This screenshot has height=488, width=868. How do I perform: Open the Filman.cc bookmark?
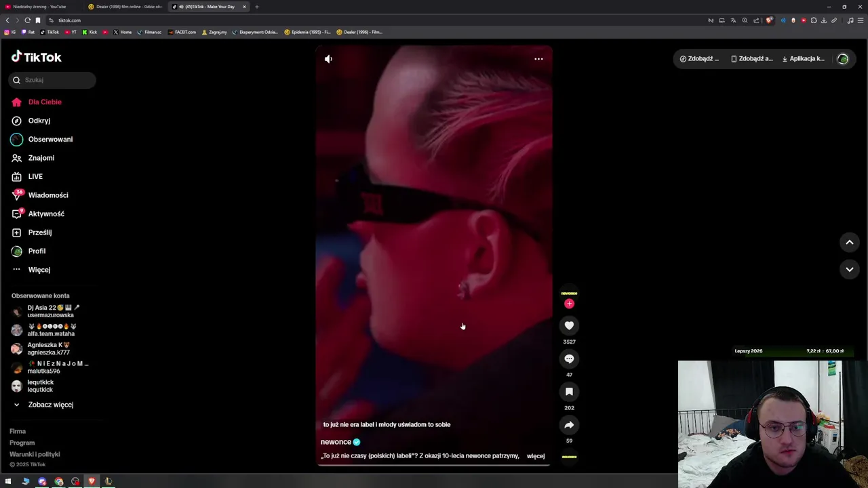[149, 32]
